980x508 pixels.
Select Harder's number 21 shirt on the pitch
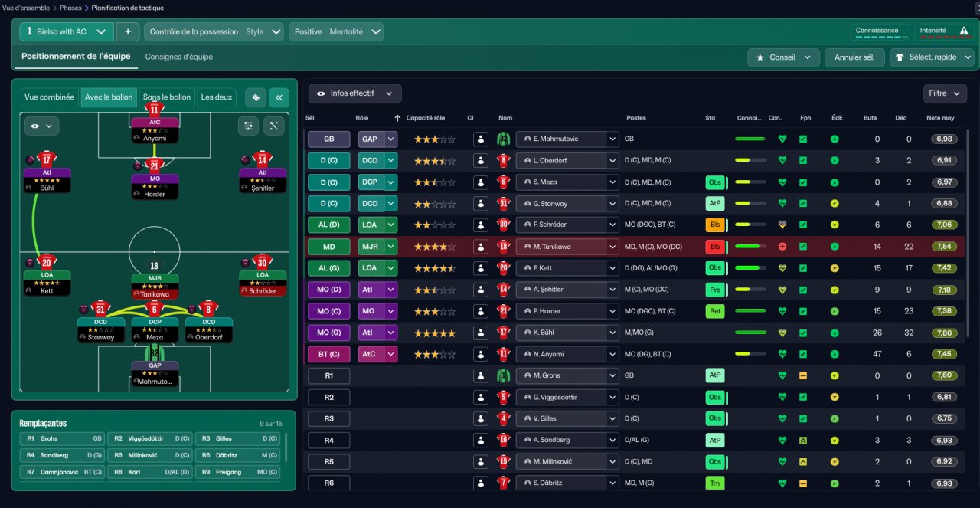click(x=155, y=166)
